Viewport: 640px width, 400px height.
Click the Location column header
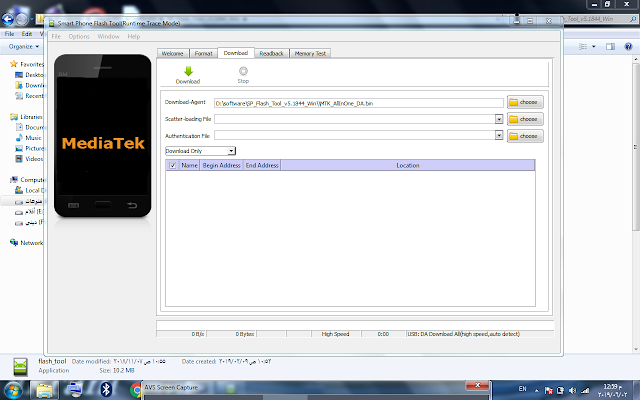(x=408, y=165)
